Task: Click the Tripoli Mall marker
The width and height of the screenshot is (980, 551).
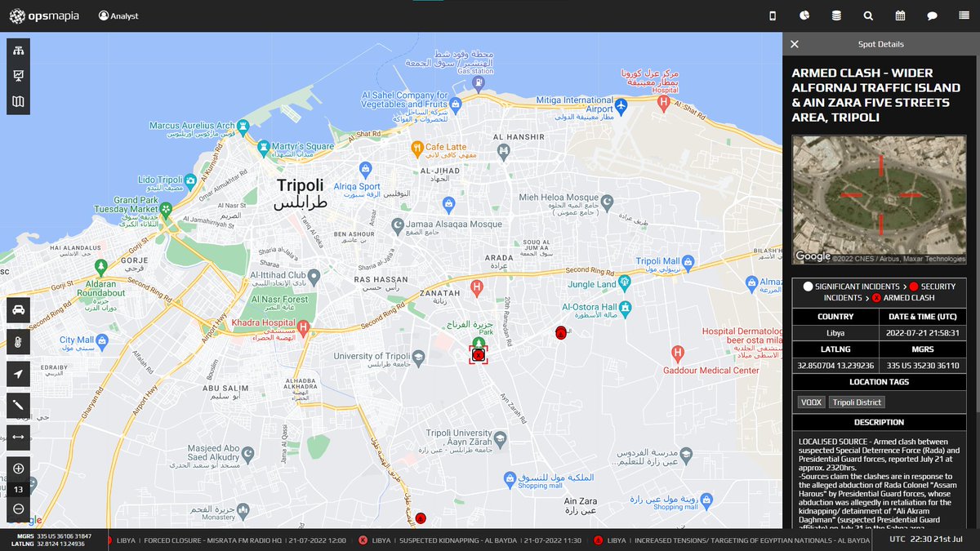Action: [x=688, y=261]
